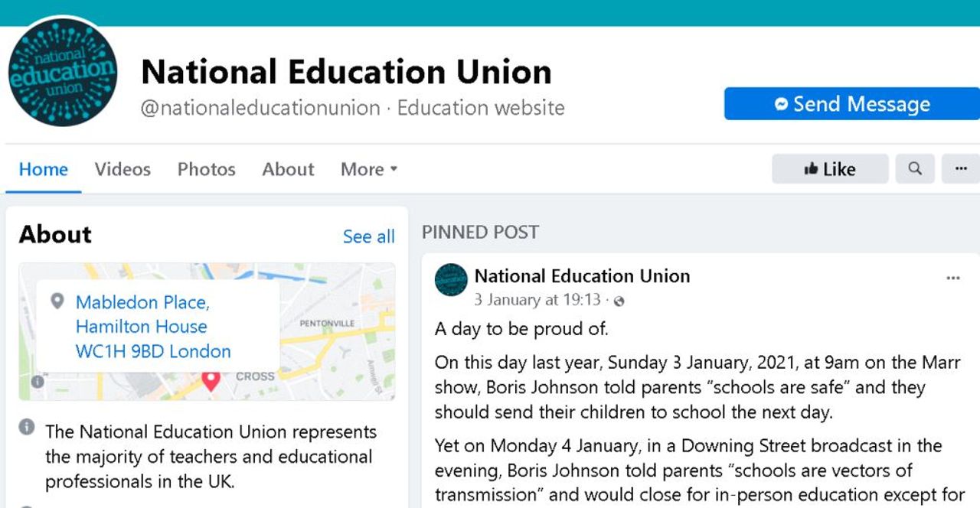Switch to the Videos tab

pos(122,169)
